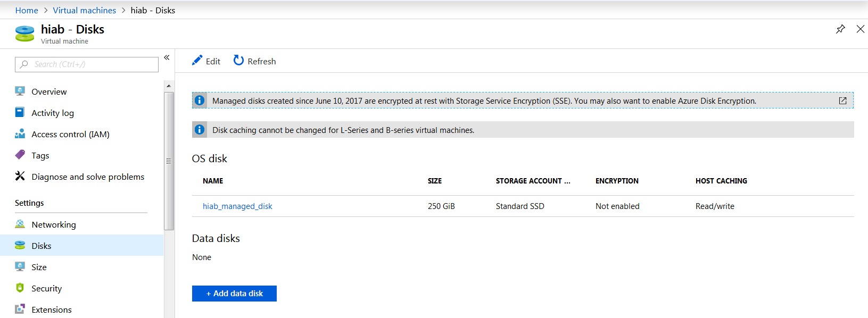
Task: Click the Overview monitor icon
Action: pyautogui.click(x=20, y=91)
